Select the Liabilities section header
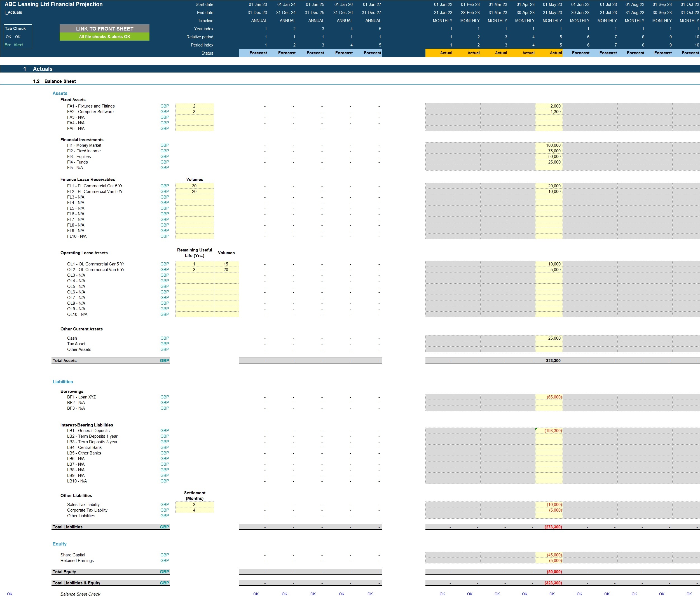 click(x=62, y=381)
